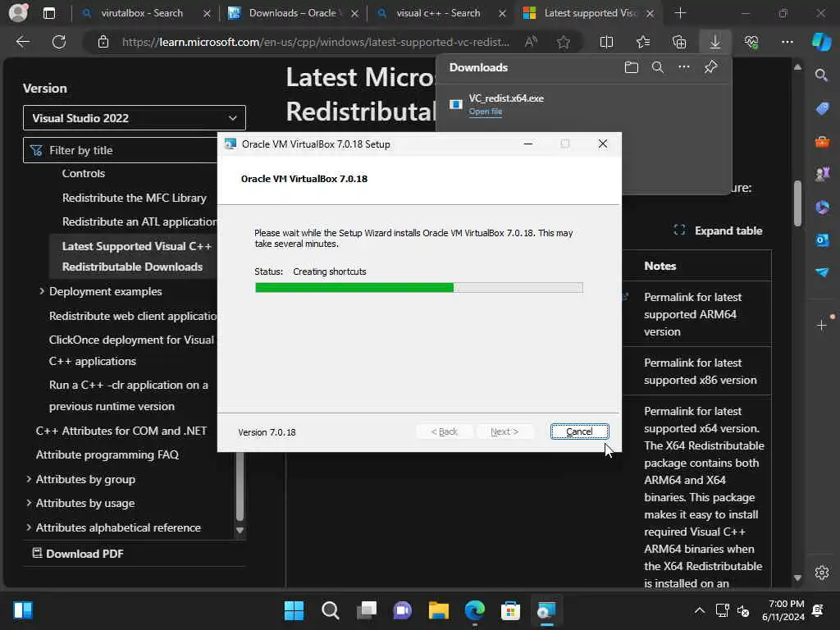The height and width of the screenshot is (630, 840).
Task: Click the browser address bar URL
Action: (316, 42)
